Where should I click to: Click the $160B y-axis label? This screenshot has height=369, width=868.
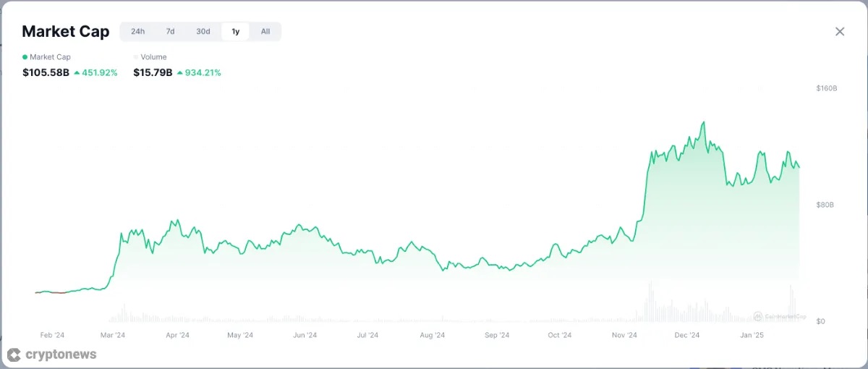point(826,88)
